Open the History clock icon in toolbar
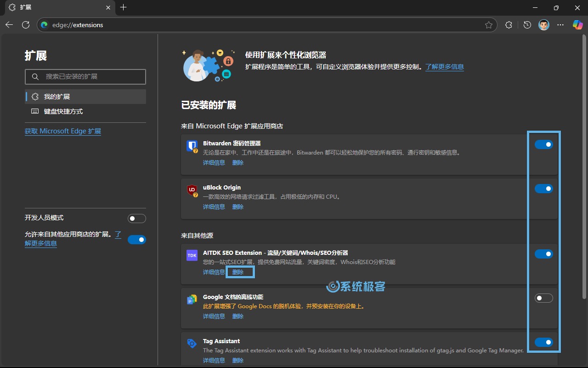Image resolution: width=588 pixels, height=368 pixels. (527, 25)
